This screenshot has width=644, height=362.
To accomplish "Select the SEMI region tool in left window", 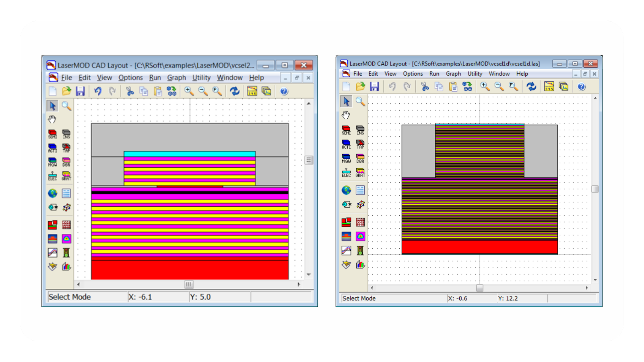I will (52, 134).
